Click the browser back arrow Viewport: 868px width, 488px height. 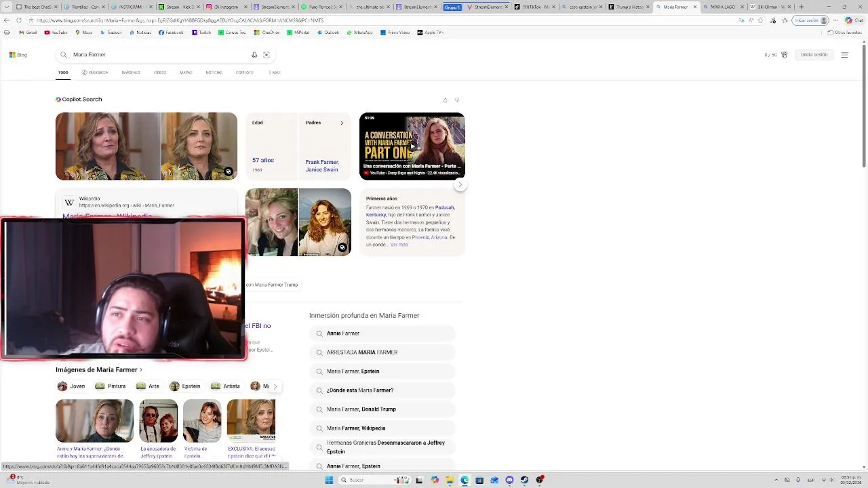coord(7,20)
